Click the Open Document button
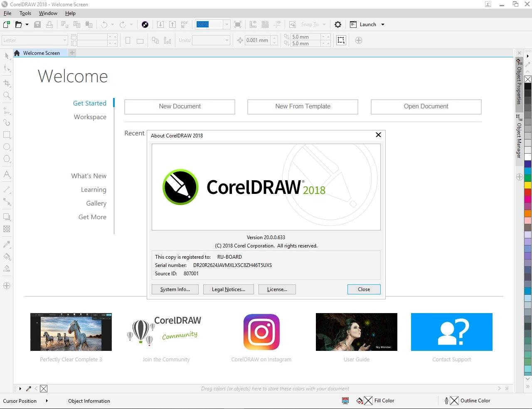Image resolution: width=532 pixels, height=409 pixels. point(426,107)
